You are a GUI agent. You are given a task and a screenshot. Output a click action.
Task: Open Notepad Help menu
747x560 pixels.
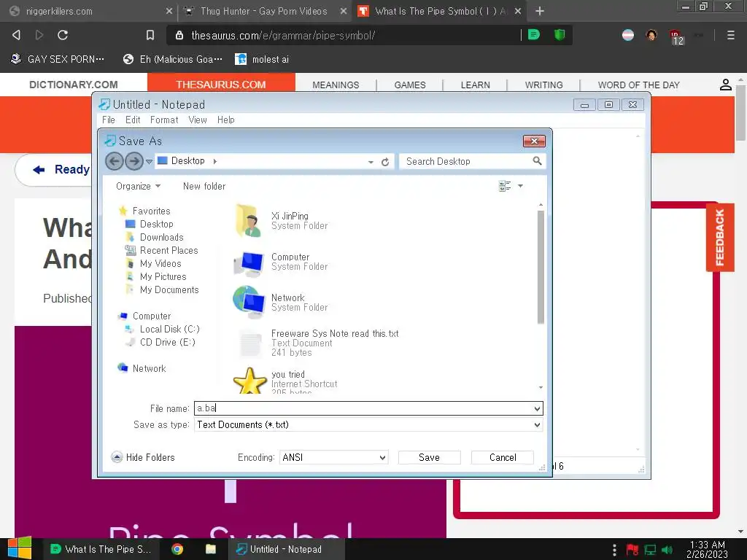(x=226, y=120)
